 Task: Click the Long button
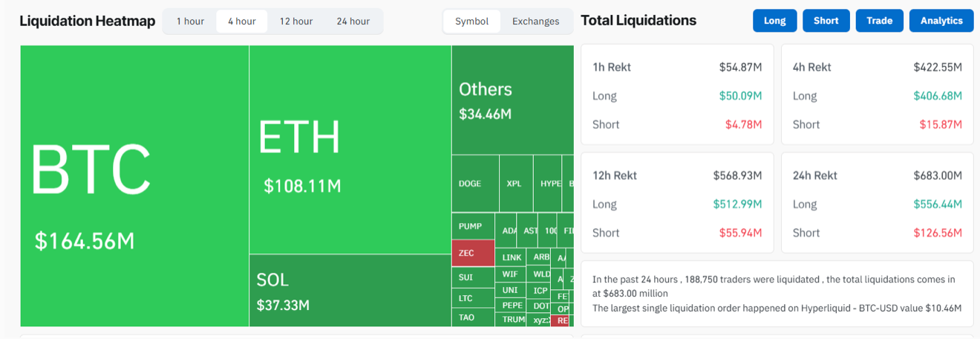774,21
